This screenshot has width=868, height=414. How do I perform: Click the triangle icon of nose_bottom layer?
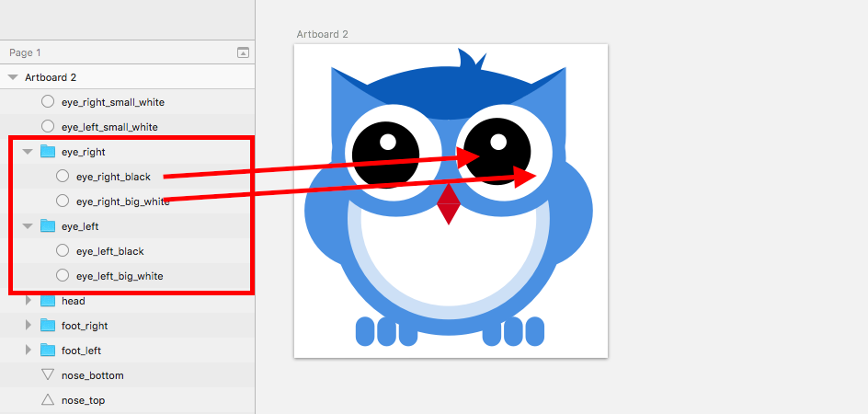pyautogui.click(x=48, y=375)
